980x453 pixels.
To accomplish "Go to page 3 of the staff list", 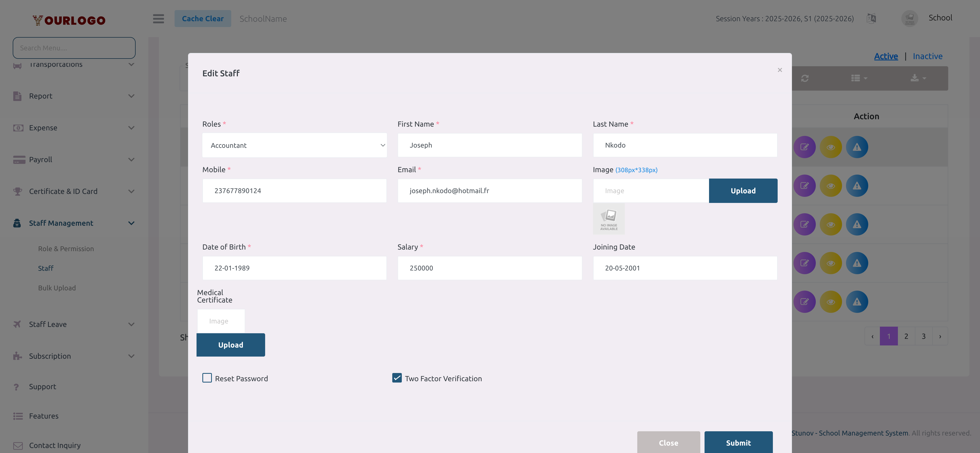I will click(x=923, y=336).
